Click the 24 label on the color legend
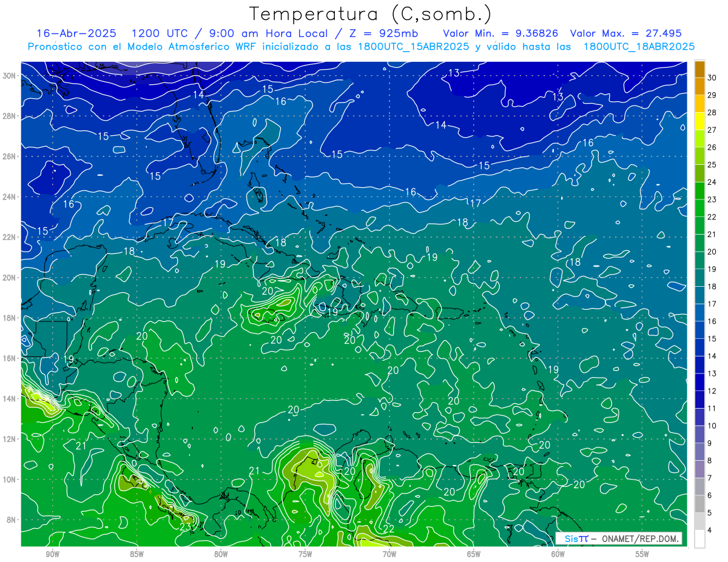728x562 pixels. [712, 182]
